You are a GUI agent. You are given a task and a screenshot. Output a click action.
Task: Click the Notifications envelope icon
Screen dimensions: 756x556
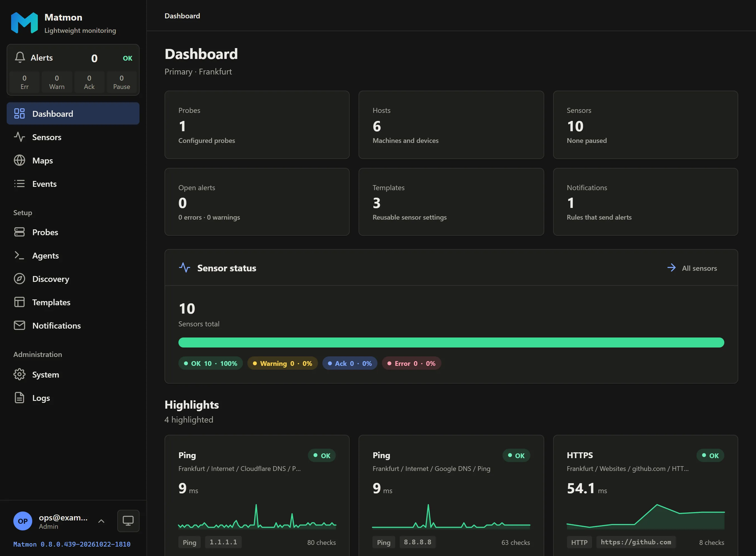click(x=19, y=326)
